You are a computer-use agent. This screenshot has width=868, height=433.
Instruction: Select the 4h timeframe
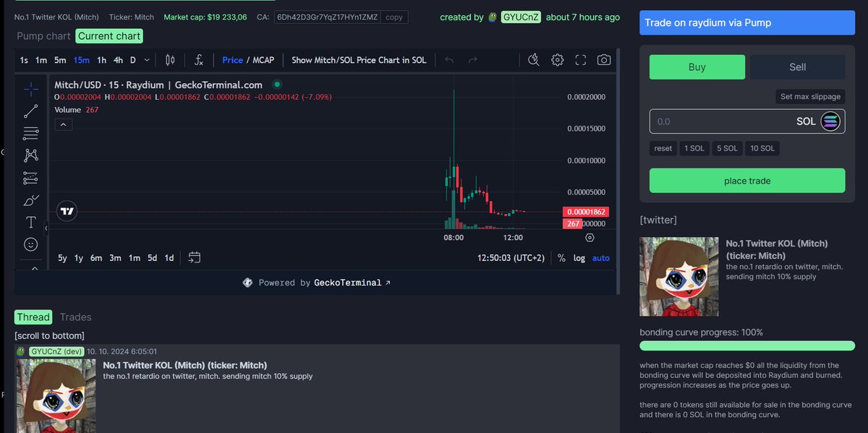[119, 60]
